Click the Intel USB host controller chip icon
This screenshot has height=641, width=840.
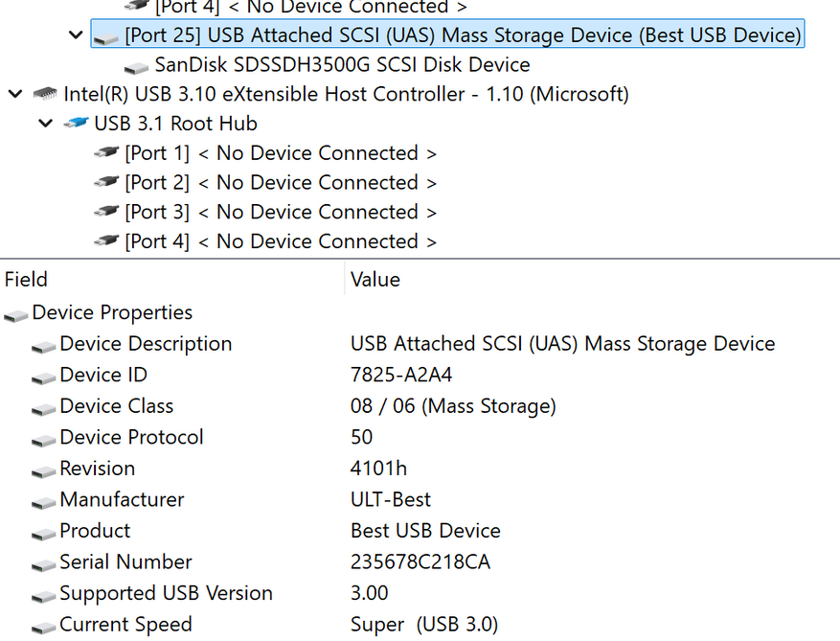[x=45, y=94]
